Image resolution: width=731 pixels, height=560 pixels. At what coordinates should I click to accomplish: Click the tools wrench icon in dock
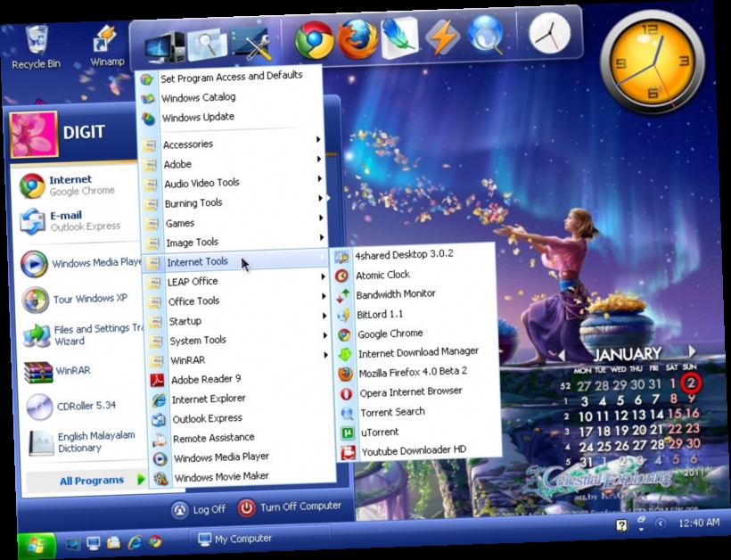(x=252, y=44)
